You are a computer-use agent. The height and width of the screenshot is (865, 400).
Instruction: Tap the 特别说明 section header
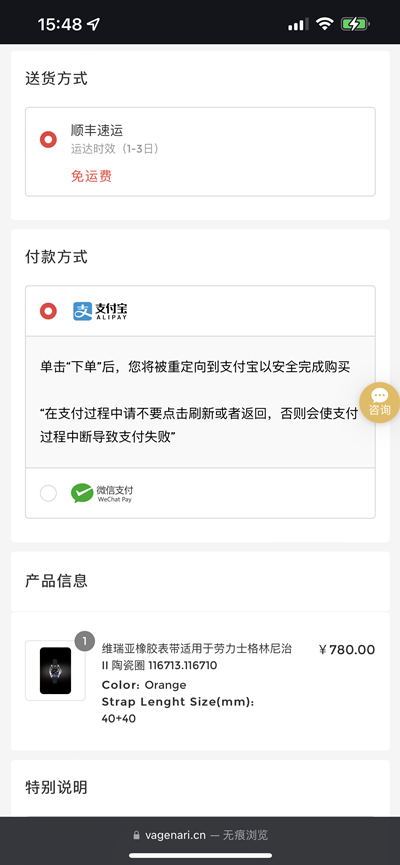coord(56,787)
